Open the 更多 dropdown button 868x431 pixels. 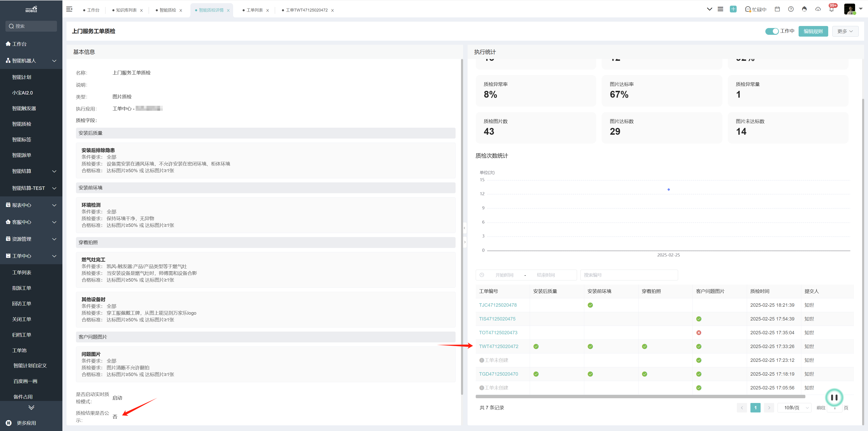click(x=845, y=31)
